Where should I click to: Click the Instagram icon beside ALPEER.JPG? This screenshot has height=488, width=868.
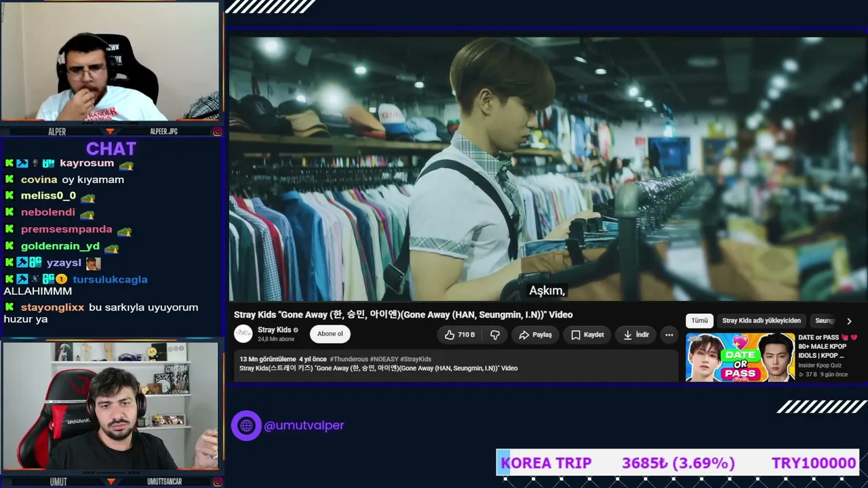coord(218,131)
